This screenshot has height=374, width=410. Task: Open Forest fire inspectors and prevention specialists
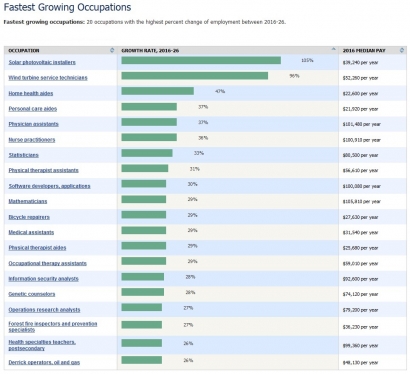click(x=53, y=327)
